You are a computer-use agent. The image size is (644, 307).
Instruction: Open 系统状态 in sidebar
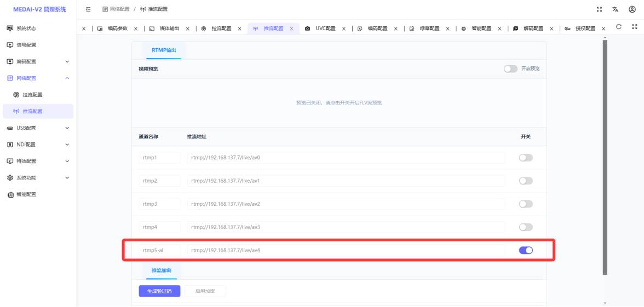coord(38,28)
